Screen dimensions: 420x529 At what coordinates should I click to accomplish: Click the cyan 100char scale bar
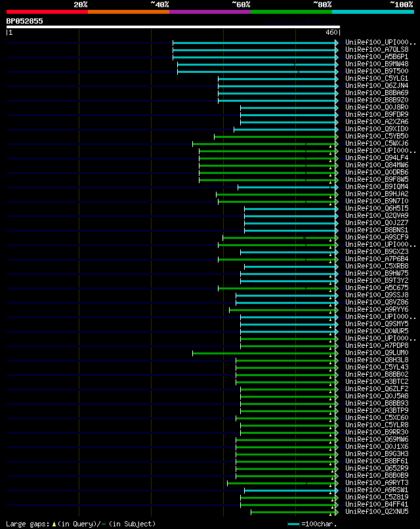293,524
